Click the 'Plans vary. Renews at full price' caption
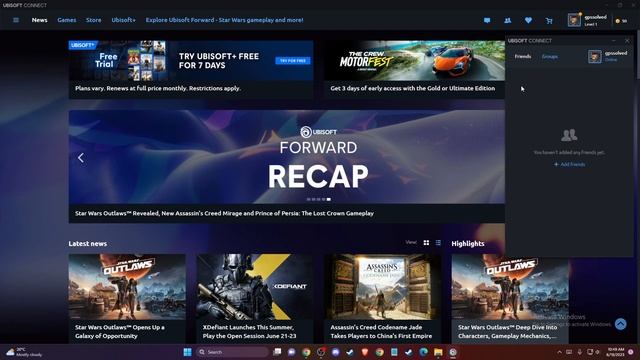The height and width of the screenshot is (360, 640). 158,88
